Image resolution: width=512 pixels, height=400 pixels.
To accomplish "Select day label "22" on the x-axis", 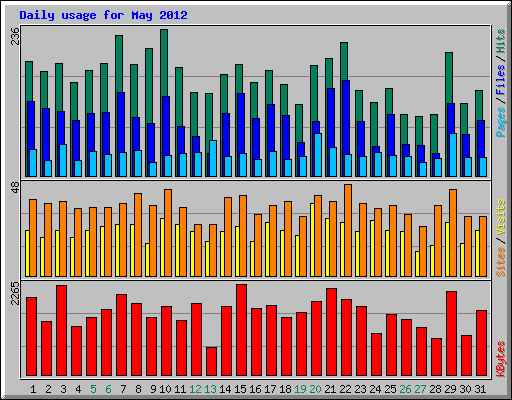I will (x=345, y=389).
